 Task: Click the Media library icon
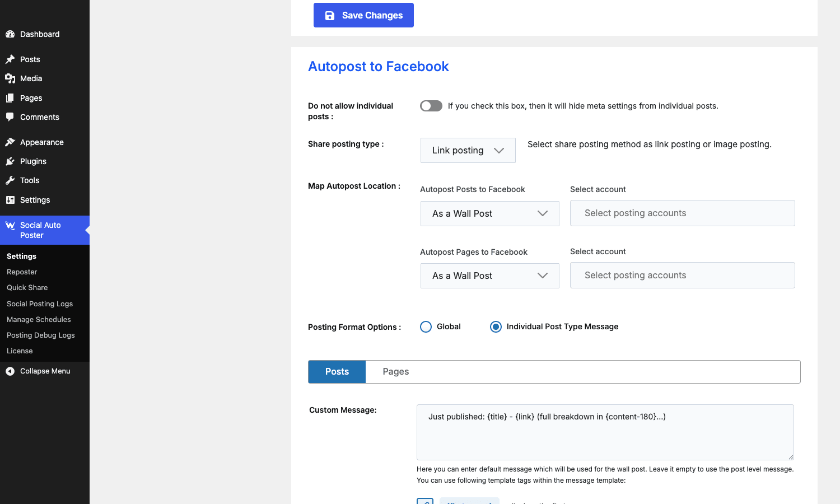point(10,78)
